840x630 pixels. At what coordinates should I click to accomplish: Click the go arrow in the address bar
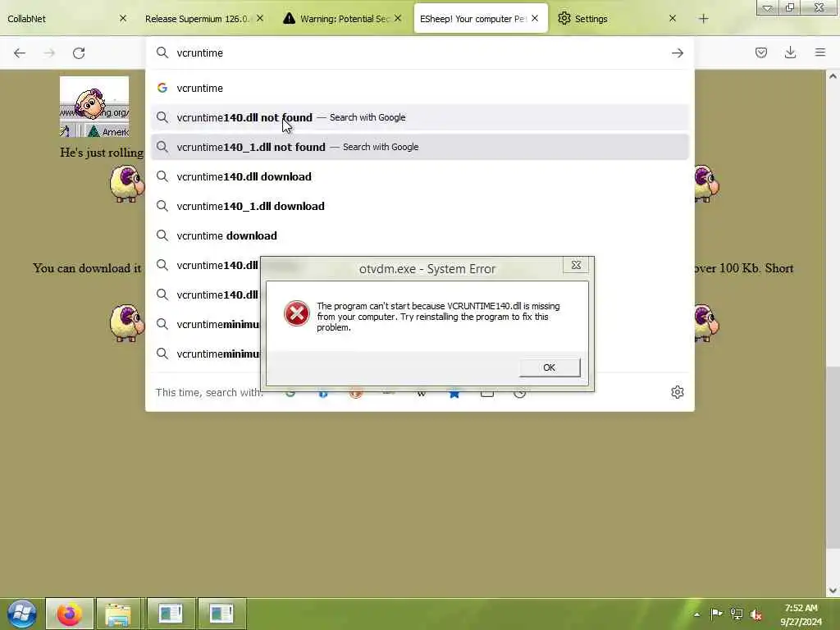coord(677,53)
